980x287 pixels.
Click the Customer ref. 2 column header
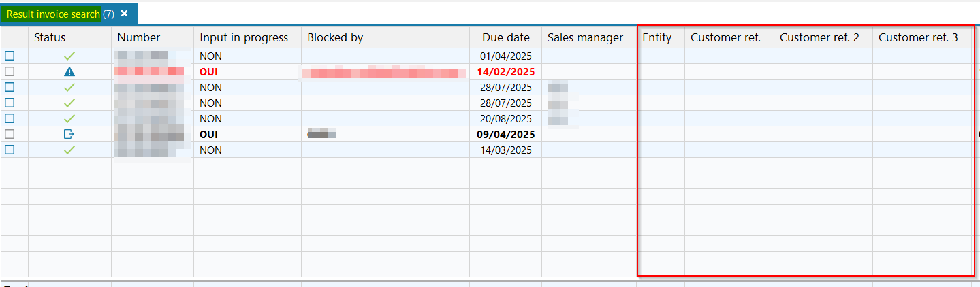pos(819,38)
